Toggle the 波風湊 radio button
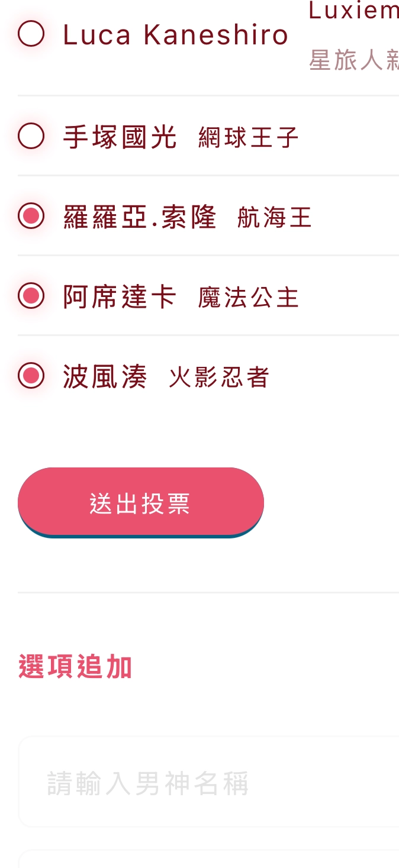This screenshot has height=868, width=399. tap(31, 376)
